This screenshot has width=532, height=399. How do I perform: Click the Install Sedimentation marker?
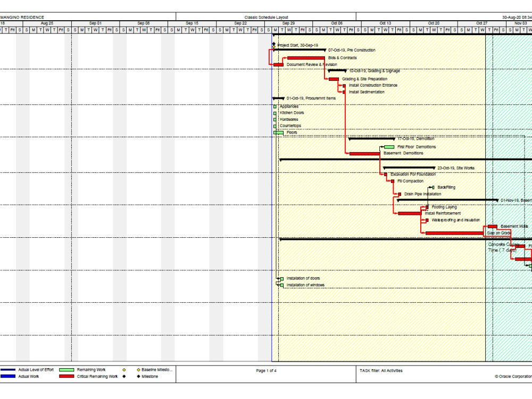pyautogui.click(x=344, y=92)
